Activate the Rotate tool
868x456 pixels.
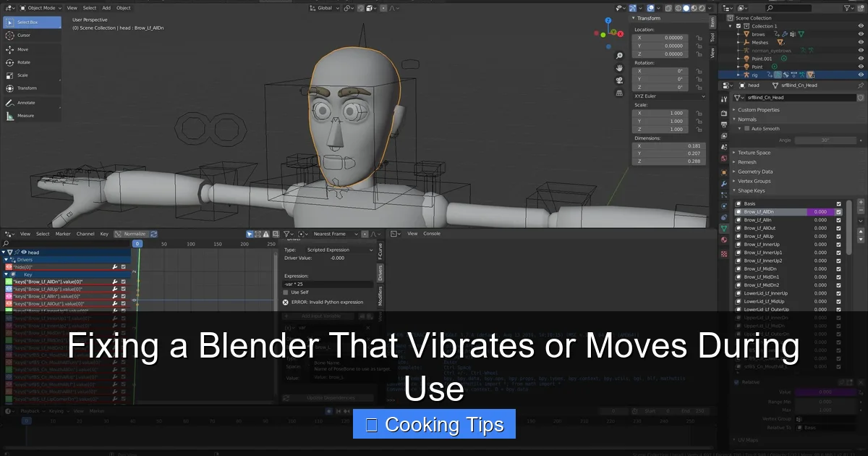click(24, 62)
